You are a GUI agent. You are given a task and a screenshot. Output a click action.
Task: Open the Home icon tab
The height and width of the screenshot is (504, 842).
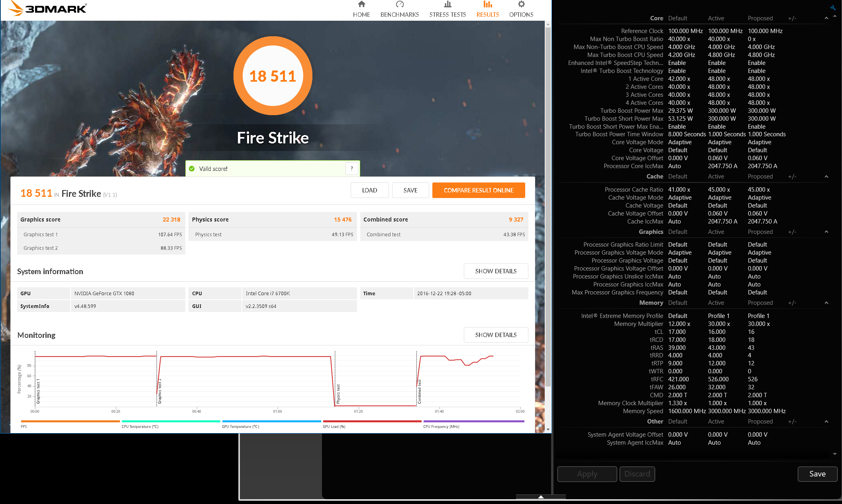[361, 4]
